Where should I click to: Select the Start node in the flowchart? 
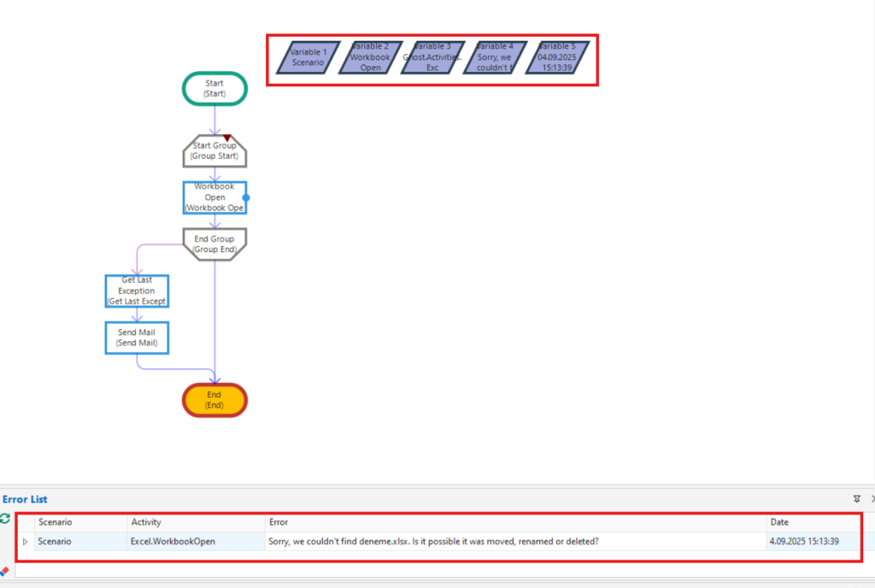tap(214, 89)
